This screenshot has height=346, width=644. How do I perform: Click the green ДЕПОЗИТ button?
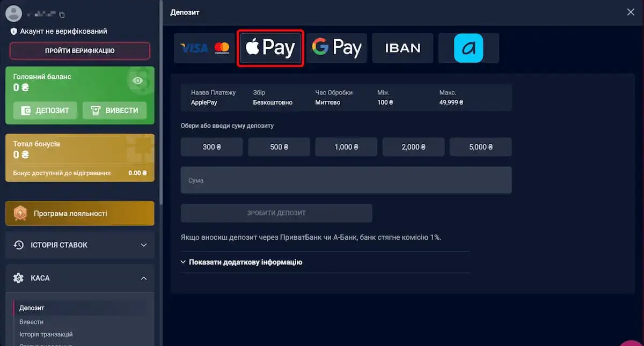(45, 111)
